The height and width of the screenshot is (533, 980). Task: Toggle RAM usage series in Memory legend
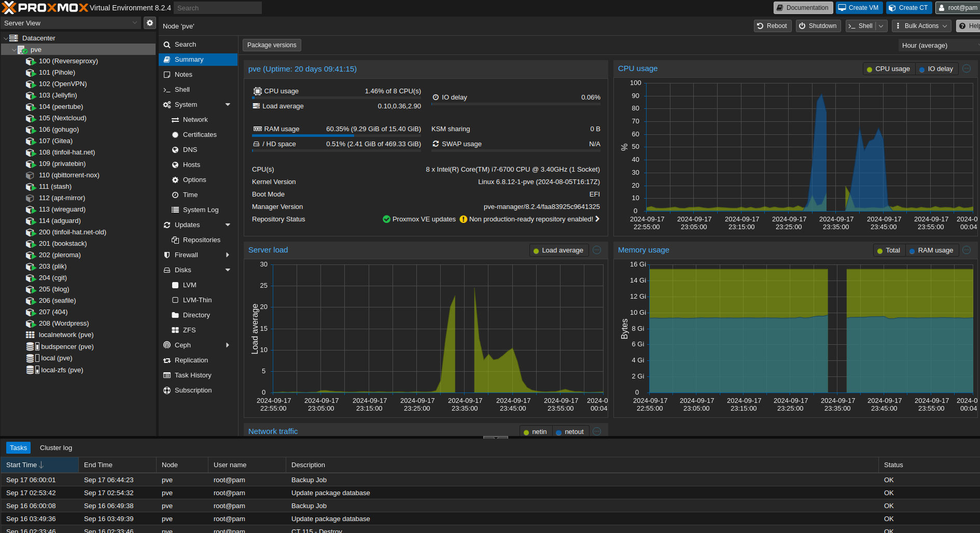tap(931, 250)
